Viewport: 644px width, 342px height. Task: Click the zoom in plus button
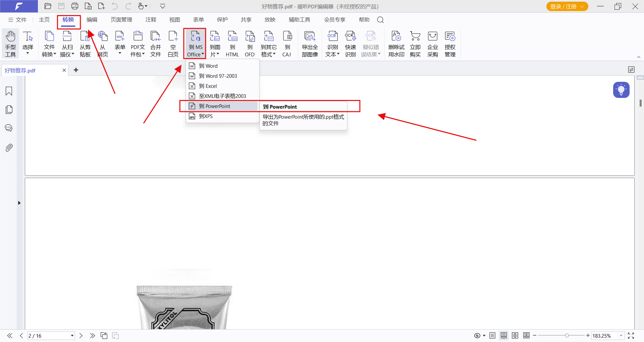coord(588,335)
